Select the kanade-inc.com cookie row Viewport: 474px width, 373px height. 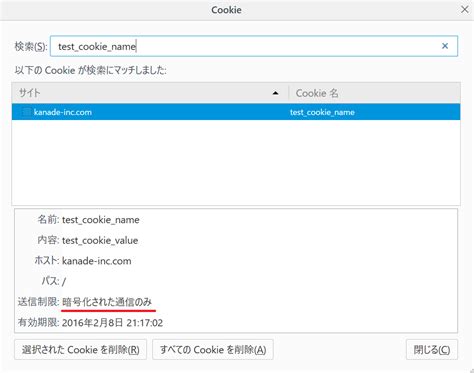pyautogui.click(x=236, y=112)
